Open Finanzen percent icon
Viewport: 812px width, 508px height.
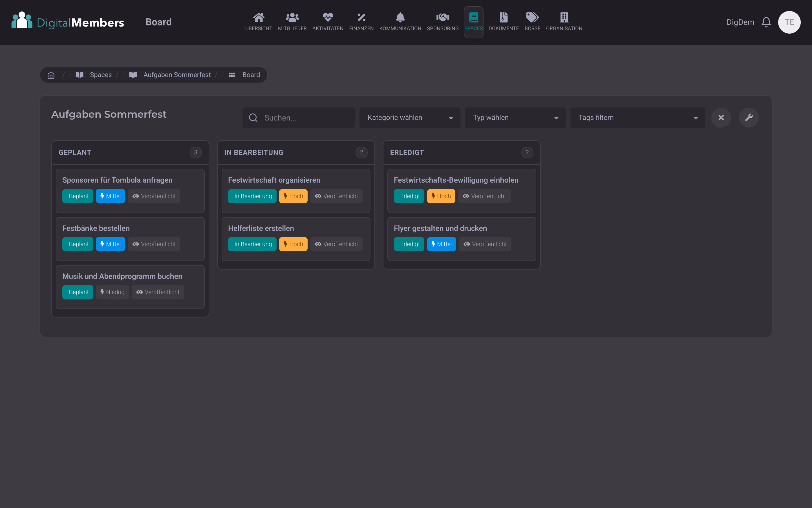pos(361,17)
